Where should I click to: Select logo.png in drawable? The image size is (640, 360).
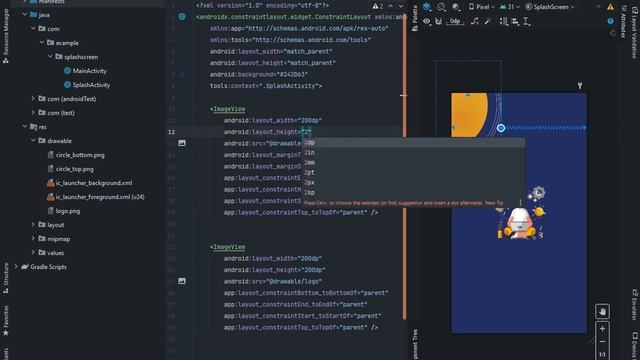64,211
